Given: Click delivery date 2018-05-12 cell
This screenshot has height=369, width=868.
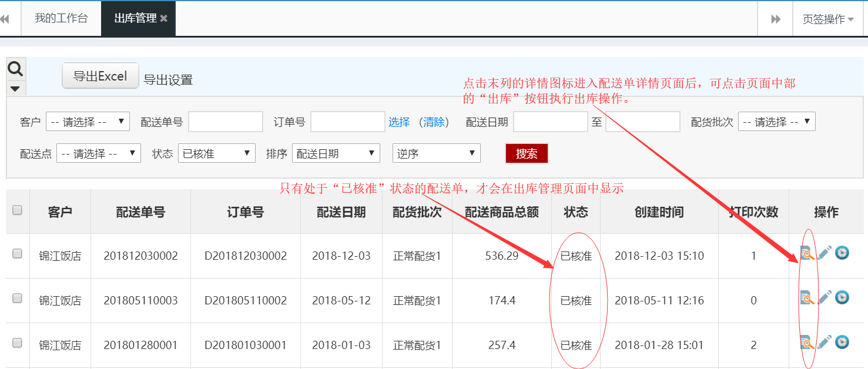Looking at the screenshot, I should click(341, 301).
